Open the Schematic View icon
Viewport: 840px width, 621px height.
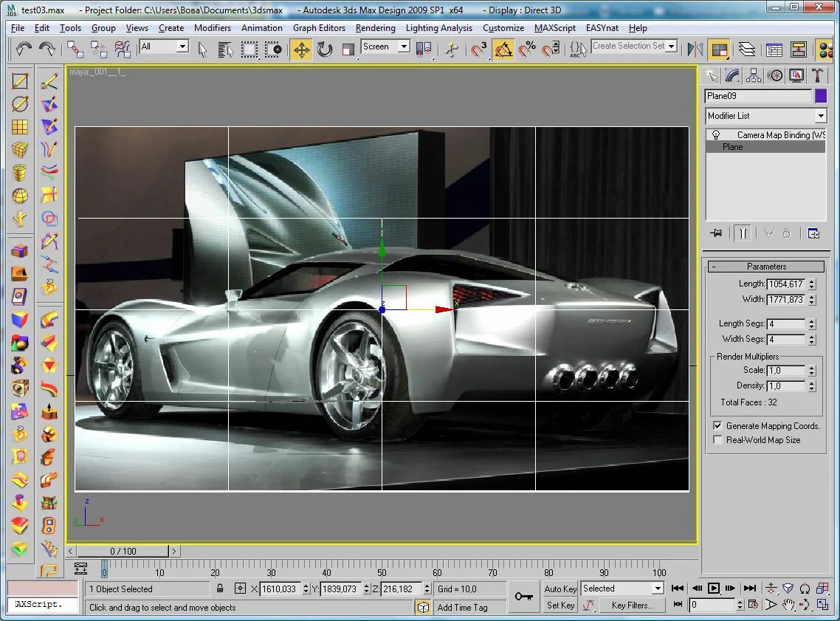(x=799, y=49)
